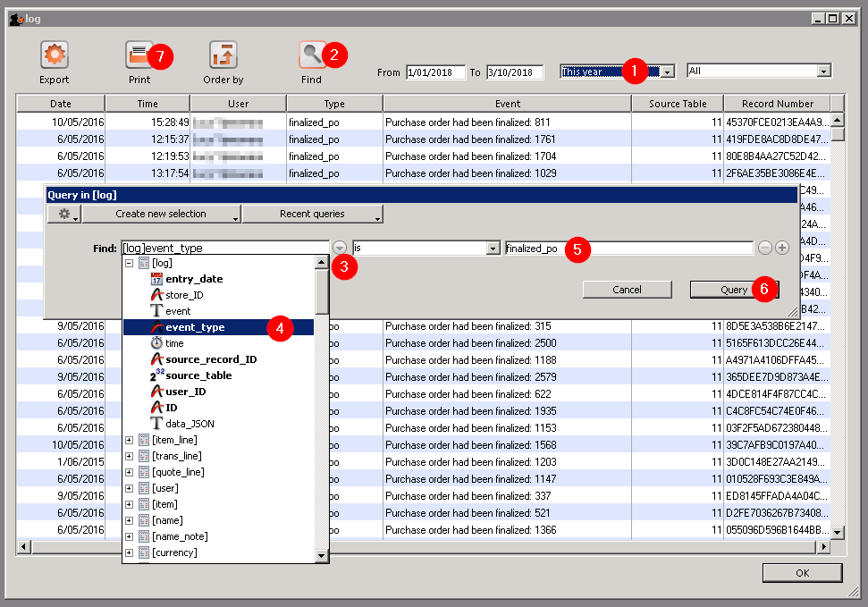Collapse the [log] table tree node
The width and height of the screenshot is (868, 607).
pos(130,263)
